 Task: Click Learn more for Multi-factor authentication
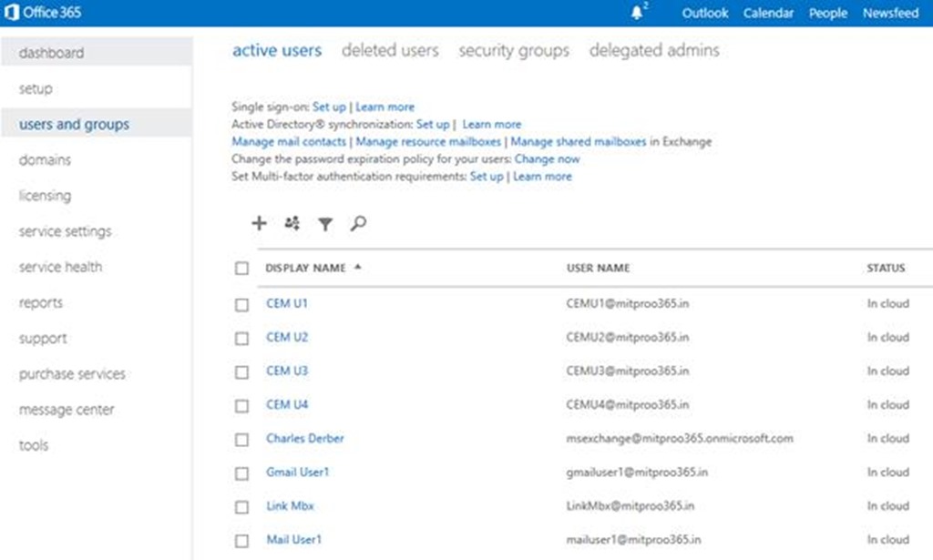click(x=542, y=176)
